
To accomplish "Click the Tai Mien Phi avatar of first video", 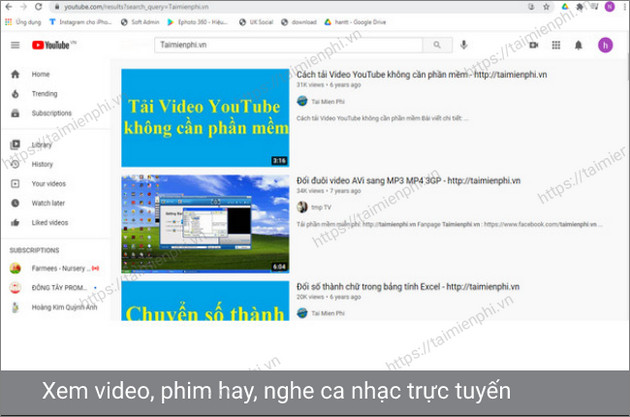I will click(302, 101).
